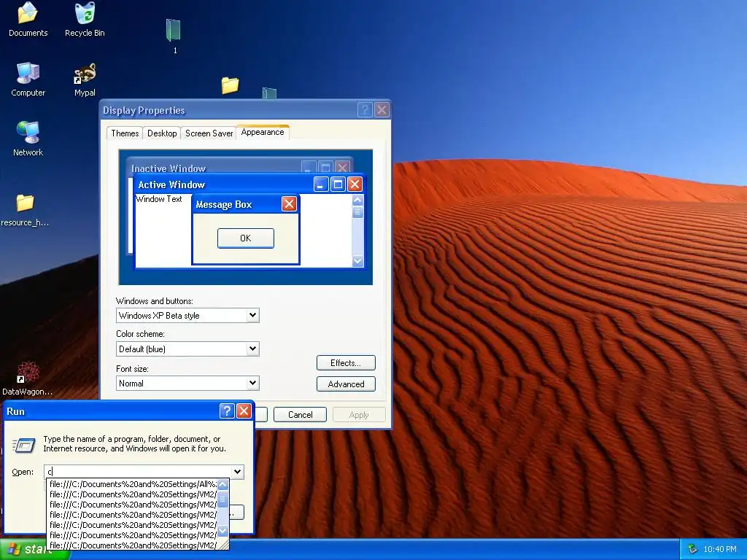Select the Appearance tab
Image resolution: width=747 pixels, height=560 pixels.
click(x=263, y=133)
